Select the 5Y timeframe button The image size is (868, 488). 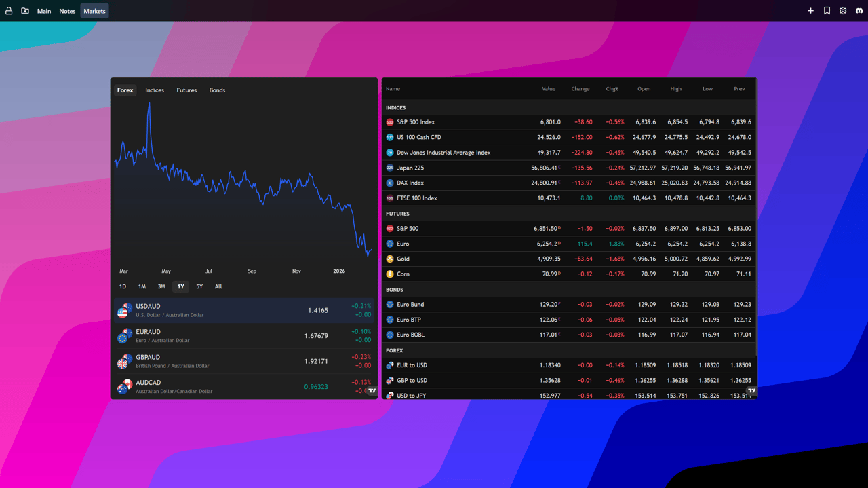[x=199, y=286]
